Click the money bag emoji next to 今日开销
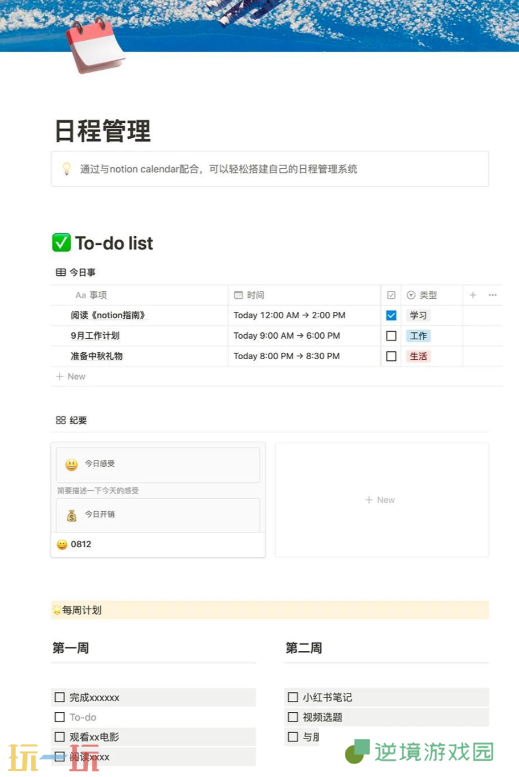 (71, 515)
